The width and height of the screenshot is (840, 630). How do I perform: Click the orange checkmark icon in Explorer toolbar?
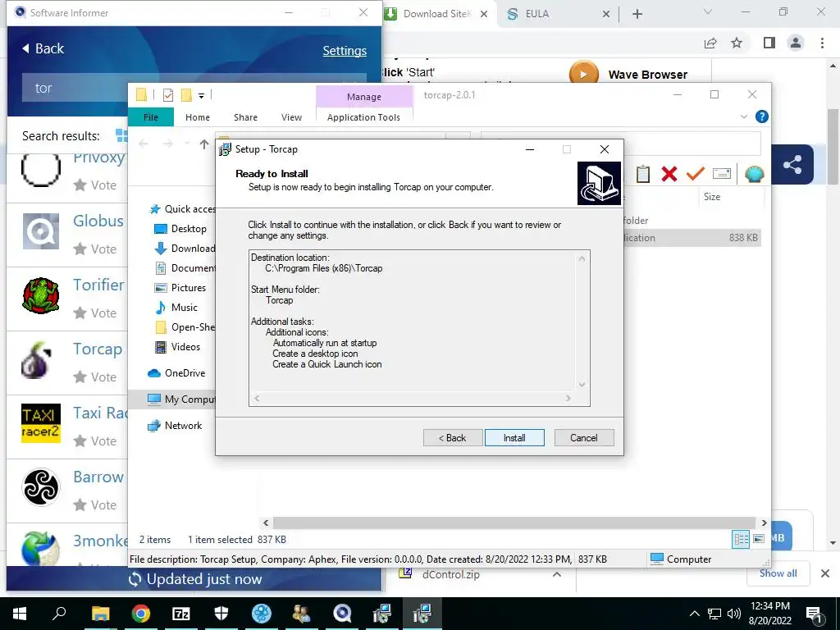pyautogui.click(x=695, y=174)
